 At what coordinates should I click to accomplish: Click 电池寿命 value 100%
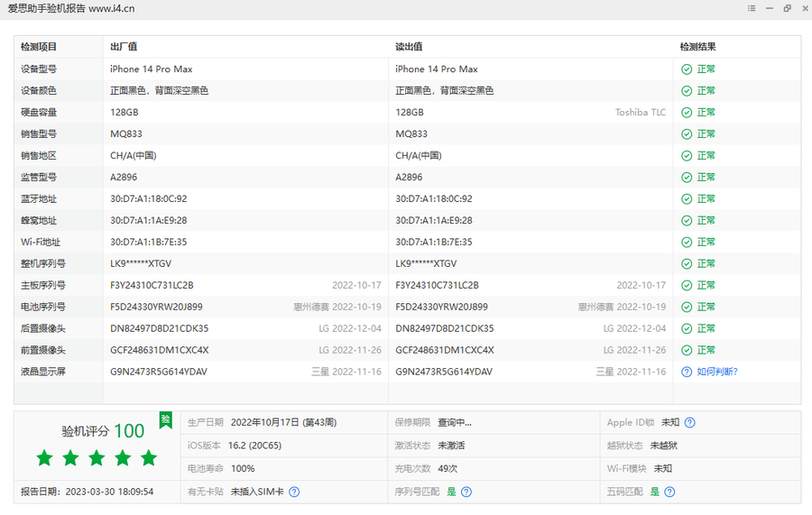click(243, 468)
